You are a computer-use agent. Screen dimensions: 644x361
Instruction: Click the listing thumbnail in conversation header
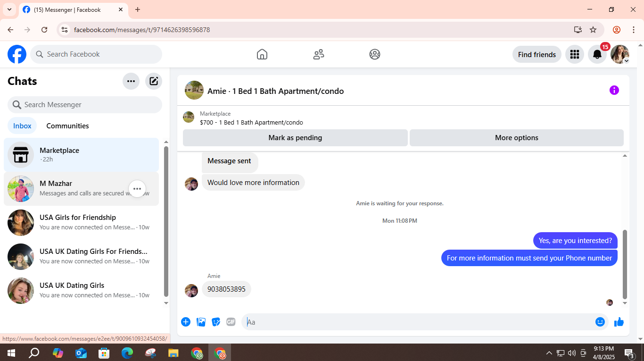(x=194, y=90)
